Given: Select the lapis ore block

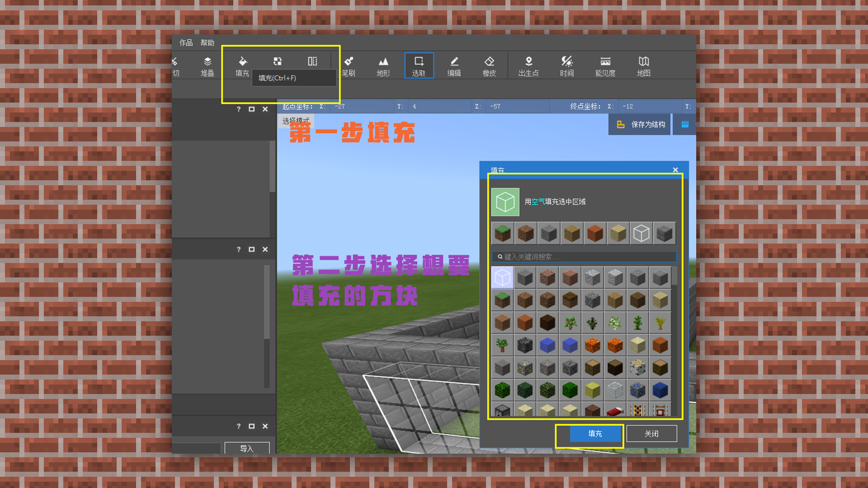Looking at the screenshot, I should click(637, 390).
